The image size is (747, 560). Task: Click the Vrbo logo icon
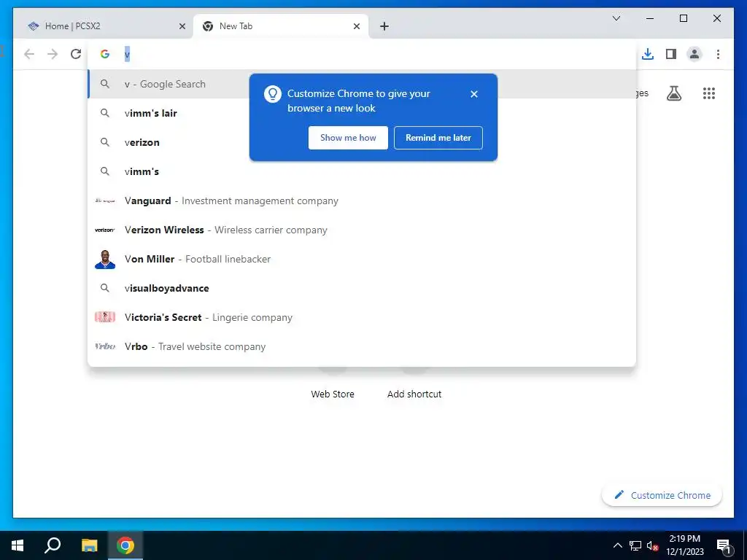105,346
